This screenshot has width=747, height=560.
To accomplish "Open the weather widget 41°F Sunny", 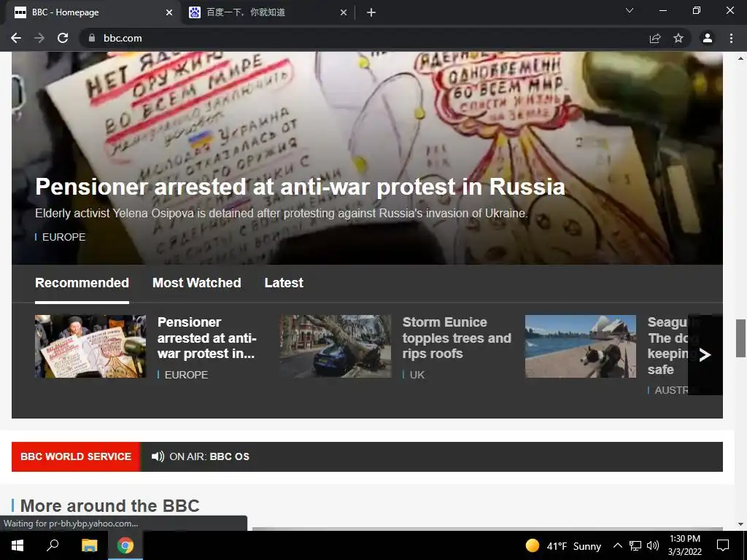I will (563, 545).
